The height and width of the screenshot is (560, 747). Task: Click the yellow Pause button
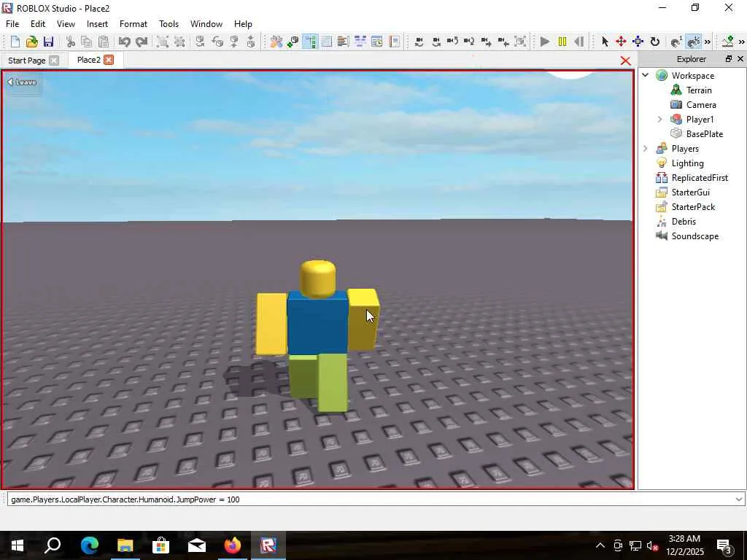(562, 42)
